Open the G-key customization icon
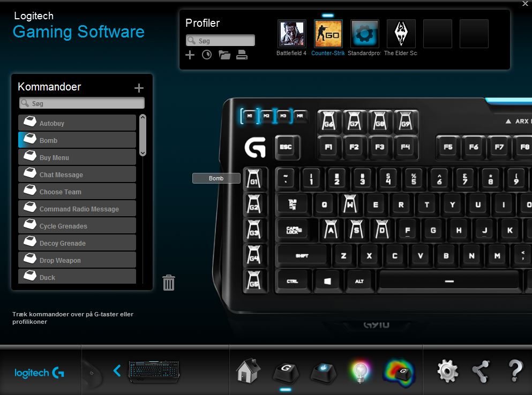 point(286,373)
